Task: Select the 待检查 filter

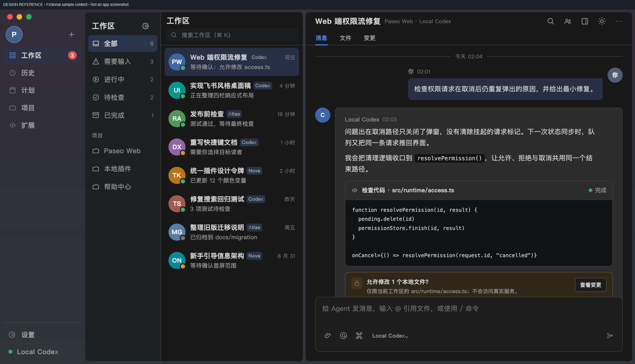Action: 123,97
